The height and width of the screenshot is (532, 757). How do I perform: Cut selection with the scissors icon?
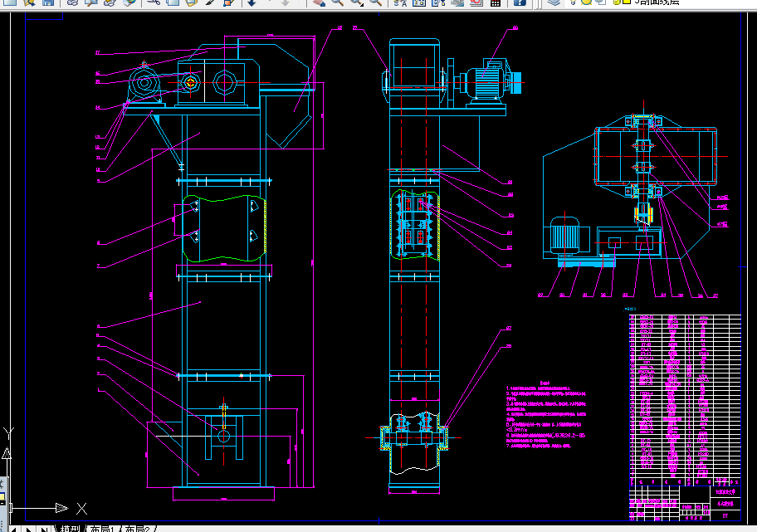tap(154, 2)
